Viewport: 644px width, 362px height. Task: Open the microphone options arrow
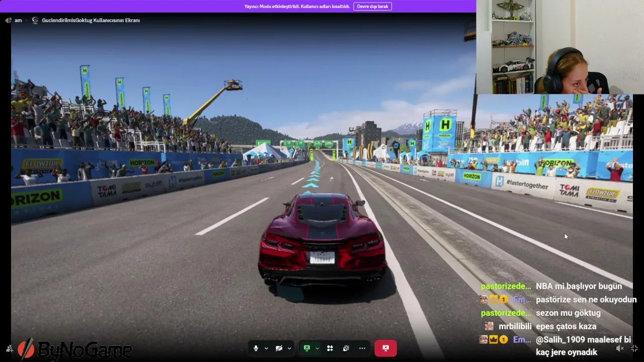pos(266,348)
